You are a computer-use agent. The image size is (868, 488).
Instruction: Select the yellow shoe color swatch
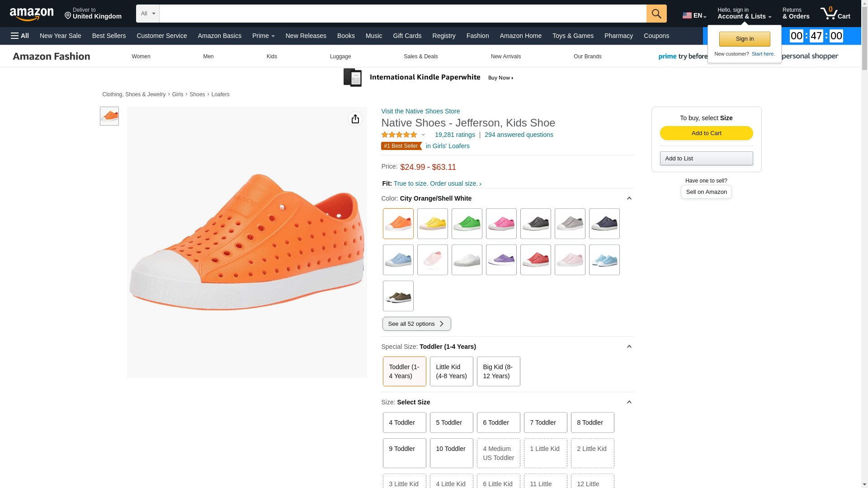(x=432, y=224)
